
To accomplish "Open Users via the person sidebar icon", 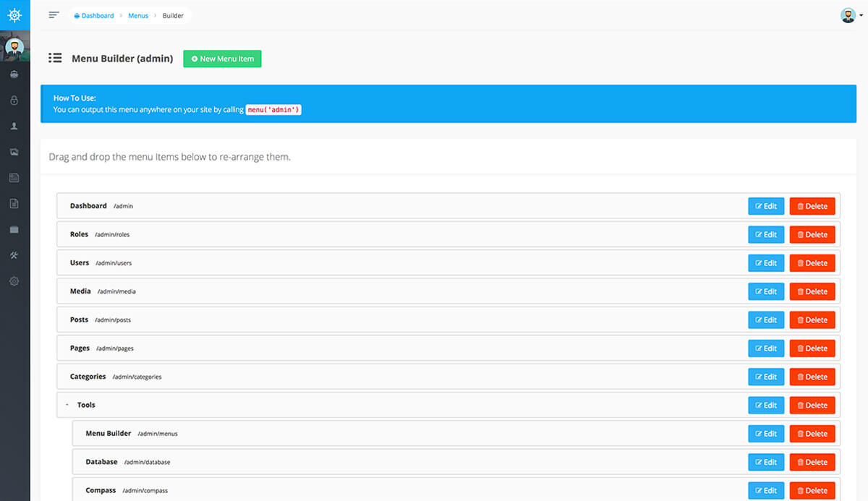I will point(14,126).
